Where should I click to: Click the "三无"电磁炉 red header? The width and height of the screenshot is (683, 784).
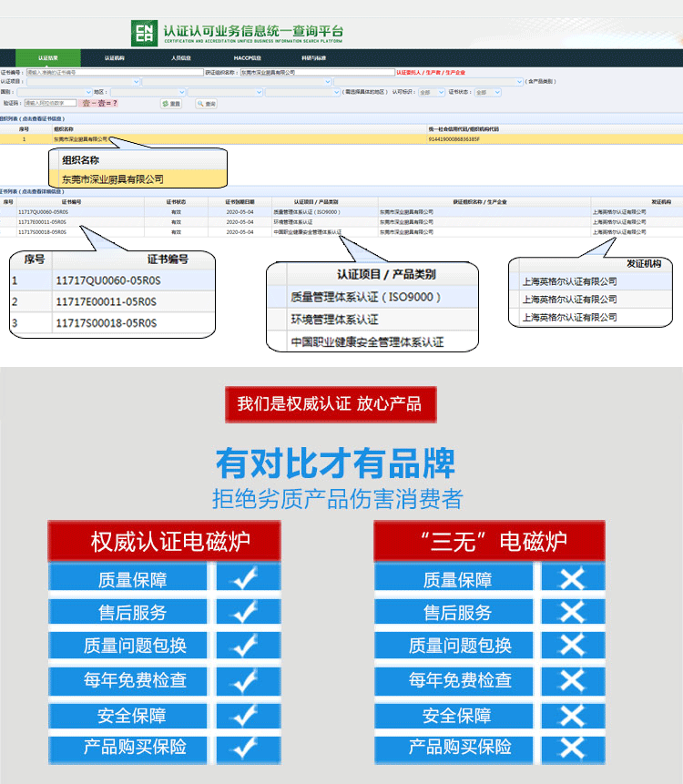tap(490, 541)
